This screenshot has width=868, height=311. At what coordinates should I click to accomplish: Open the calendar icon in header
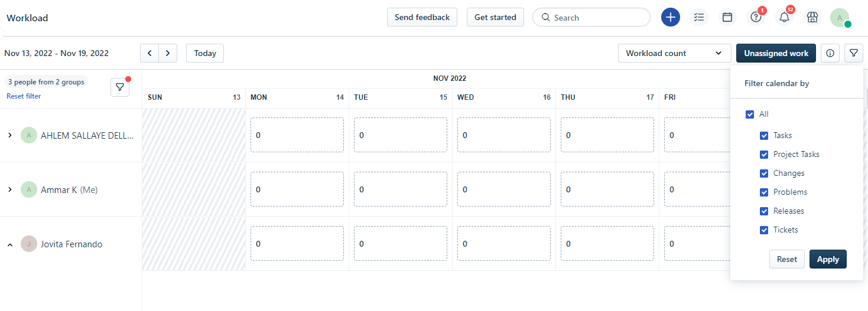tap(727, 17)
